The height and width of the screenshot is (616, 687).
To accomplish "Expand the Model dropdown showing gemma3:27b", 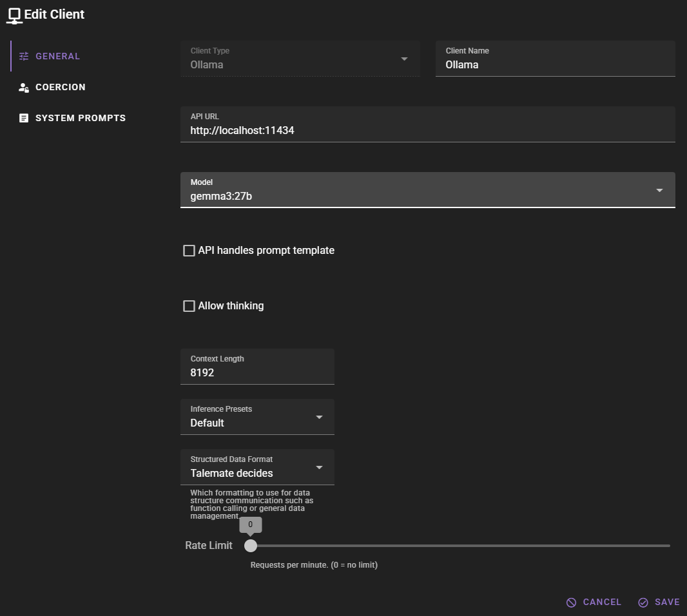I will click(x=659, y=190).
